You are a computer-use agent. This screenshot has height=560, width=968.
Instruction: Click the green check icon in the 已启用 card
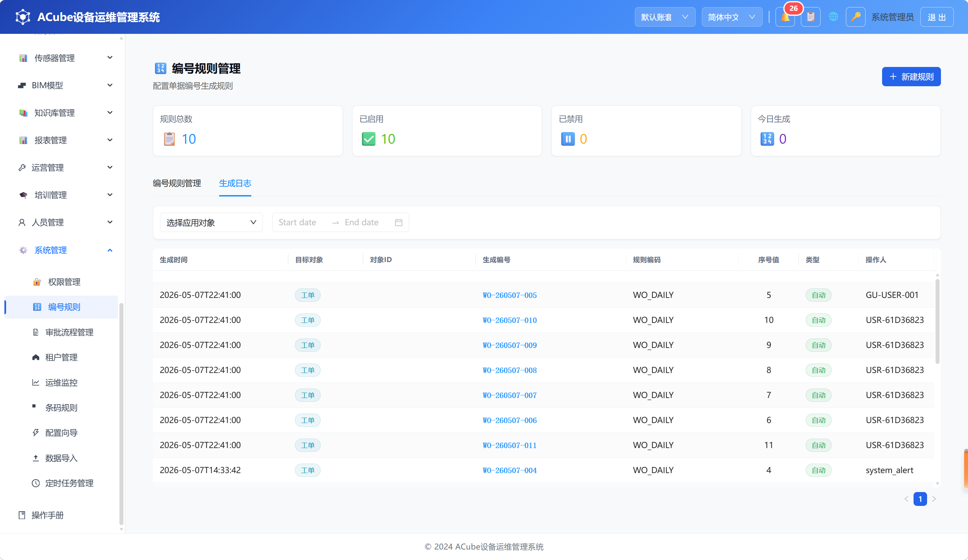coord(369,139)
